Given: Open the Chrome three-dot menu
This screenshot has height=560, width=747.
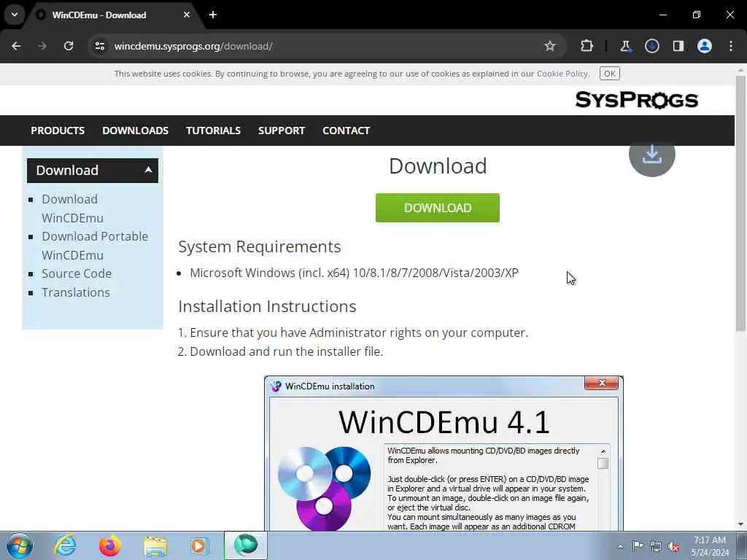Looking at the screenshot, I should click(x=731, y=46).
